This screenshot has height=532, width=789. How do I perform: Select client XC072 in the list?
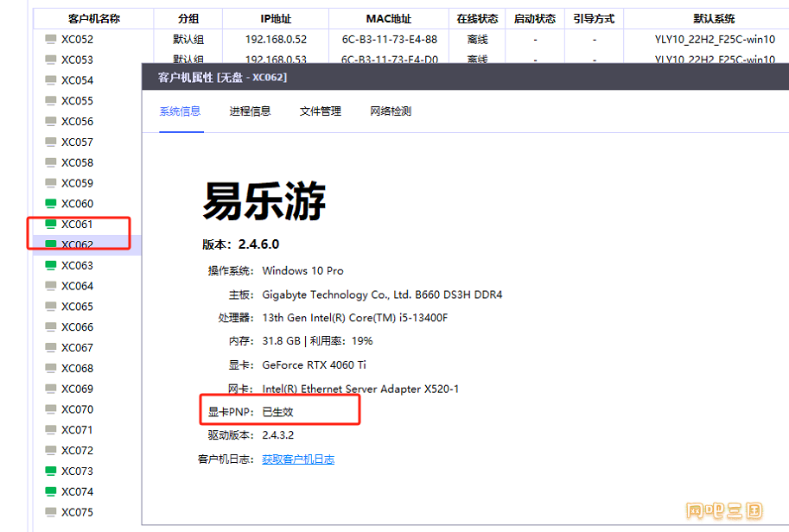(78, 451)
